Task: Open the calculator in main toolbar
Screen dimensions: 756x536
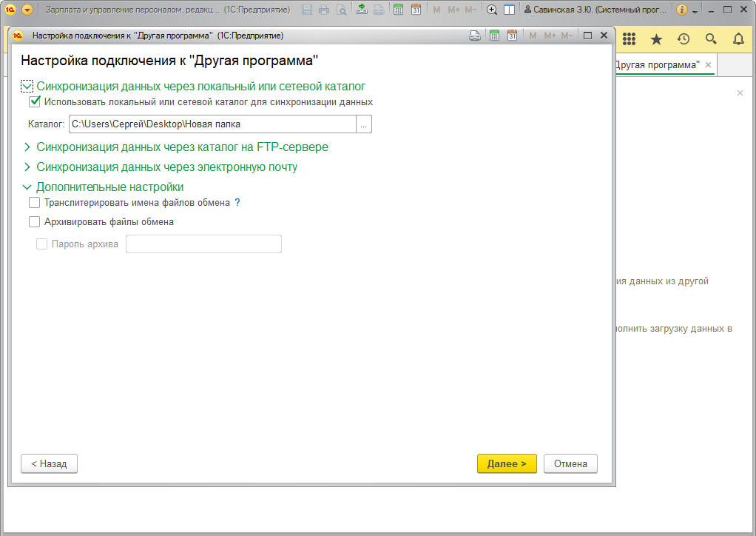Action: tap(399, 10)
